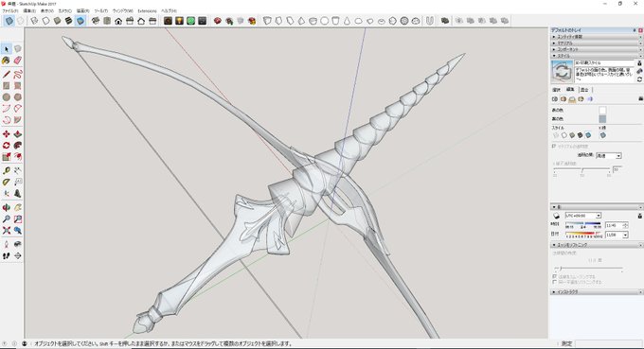Viewport: 644px width, 349px height.
Task: Select the Offset tool
Action: coord(18,157)
